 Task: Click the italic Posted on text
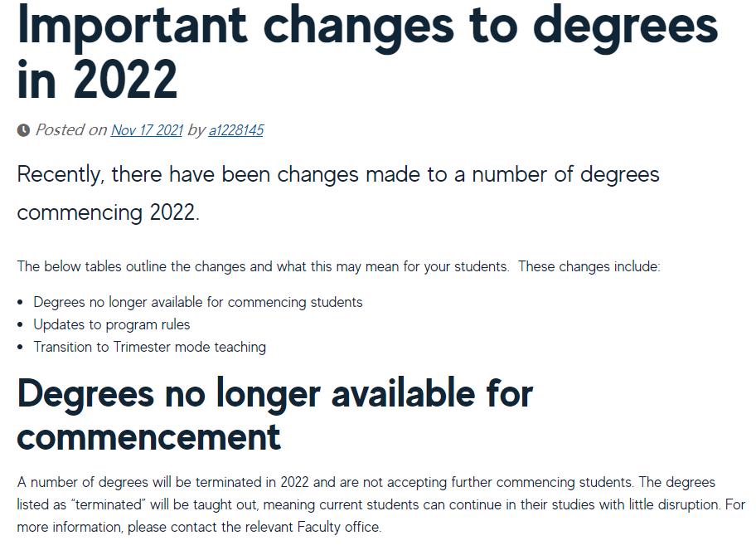(71, 130)
